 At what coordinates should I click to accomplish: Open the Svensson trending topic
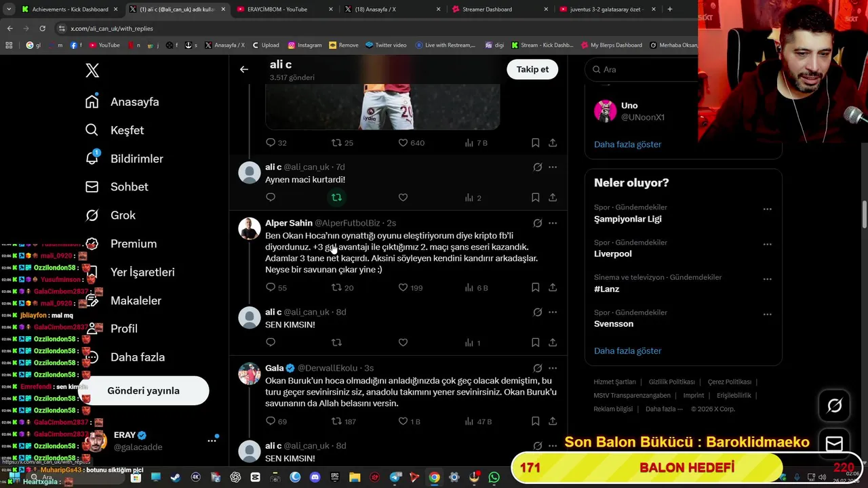(x=614, y=324)
